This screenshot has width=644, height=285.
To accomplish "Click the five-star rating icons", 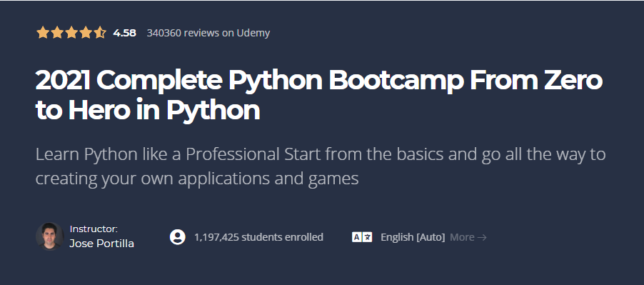I will pyautogui.click(x=71, y=32).
